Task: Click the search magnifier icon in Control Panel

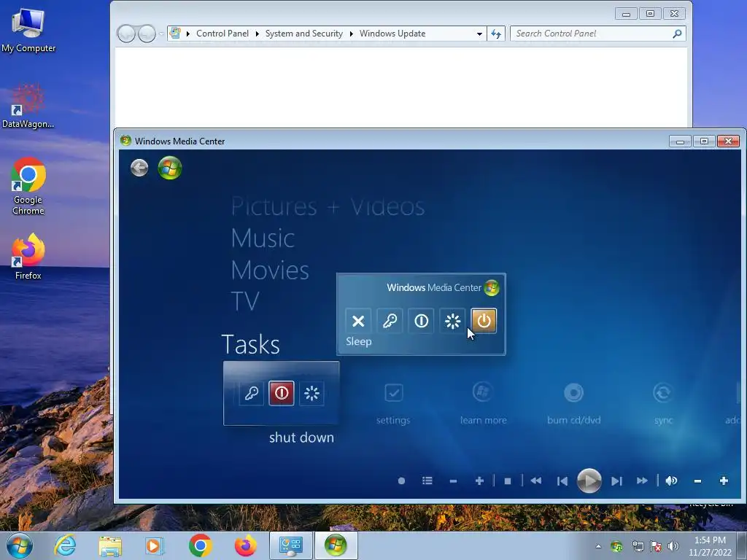Action: [677, 34]
